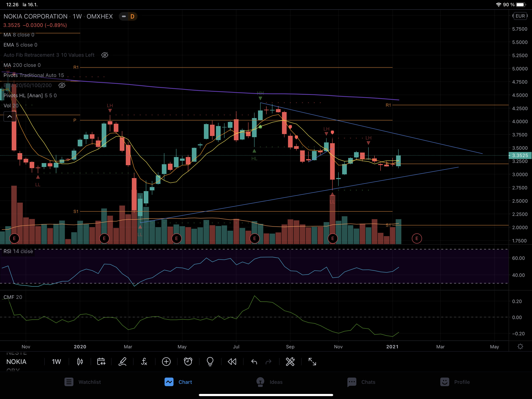Viewport: 532px width, 399px height.
Task: Select the CMF 20 indicator label
Action: pos(13,297)
